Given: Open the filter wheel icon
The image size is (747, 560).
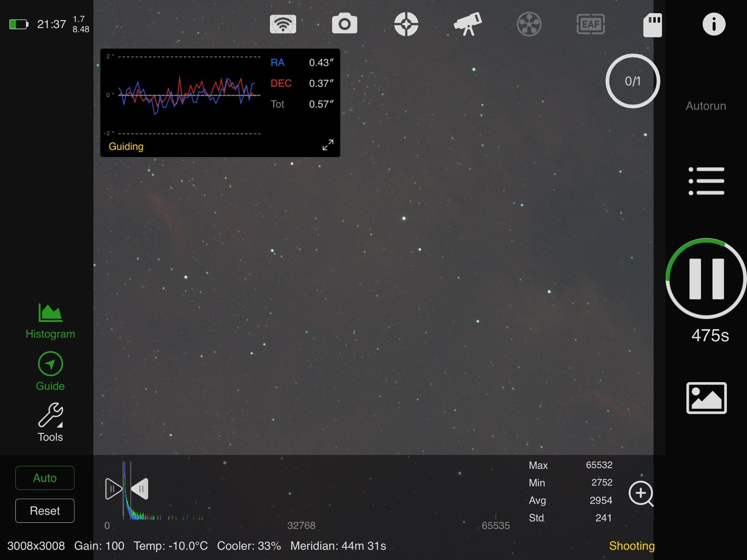Looking at the screenshot, I should coord(529,24).
